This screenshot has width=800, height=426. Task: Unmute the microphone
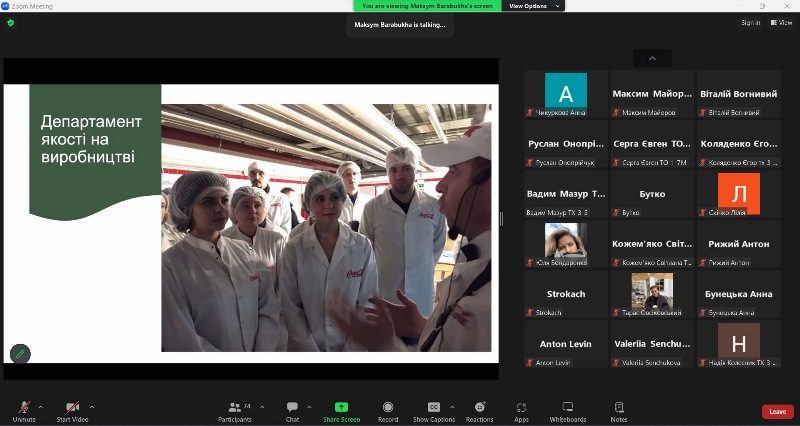point(24,408)
